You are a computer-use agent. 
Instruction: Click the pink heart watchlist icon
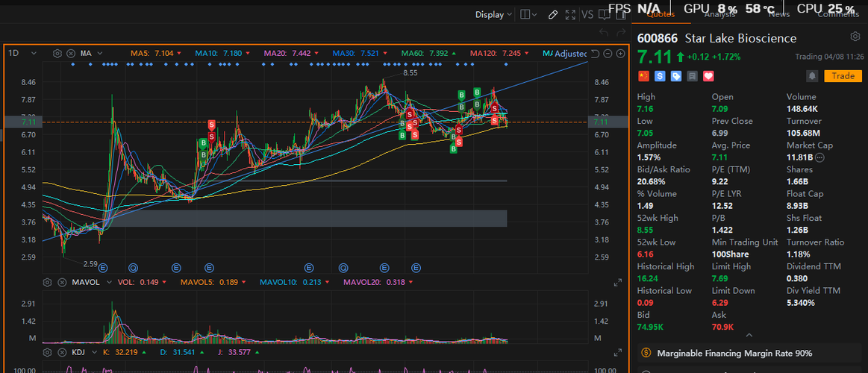pyautogui.click(x=709, y=76)
